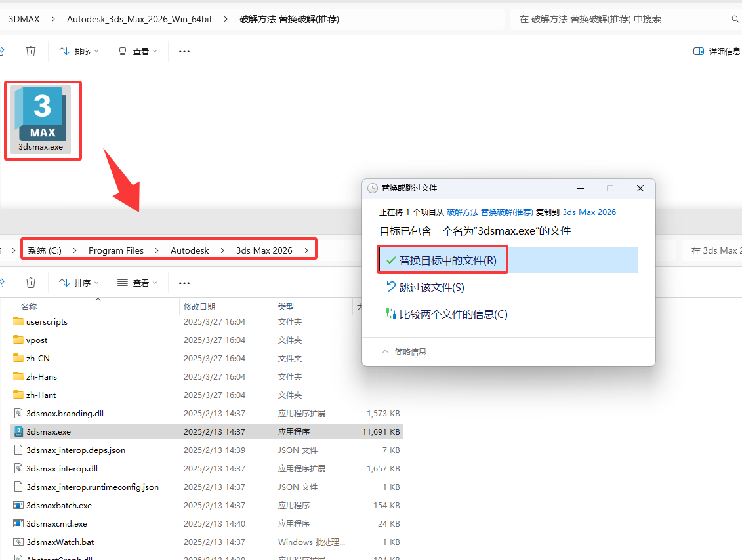Select the large 3dsmax.exe icon in upper window

pyautogui.click(x=41, y=119)
